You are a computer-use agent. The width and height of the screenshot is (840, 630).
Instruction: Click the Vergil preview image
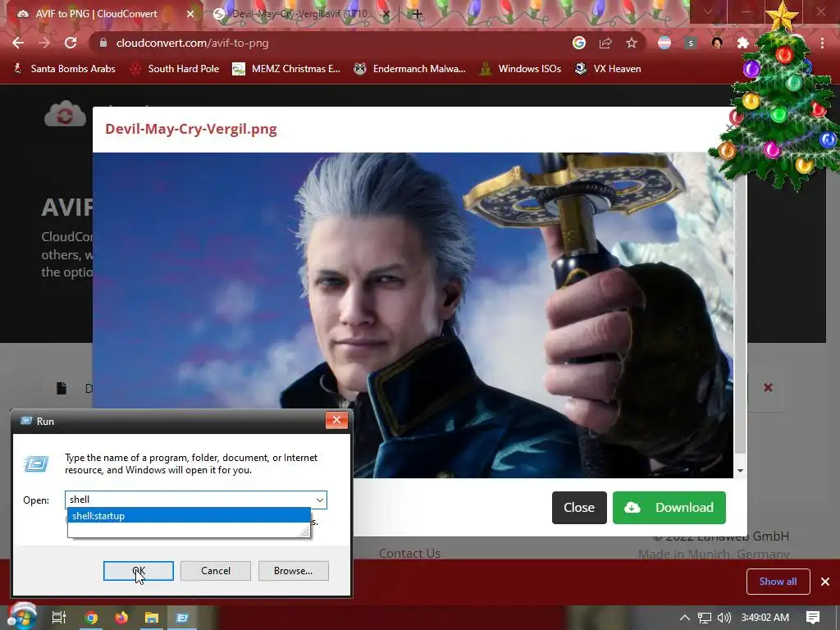[413, 315]
